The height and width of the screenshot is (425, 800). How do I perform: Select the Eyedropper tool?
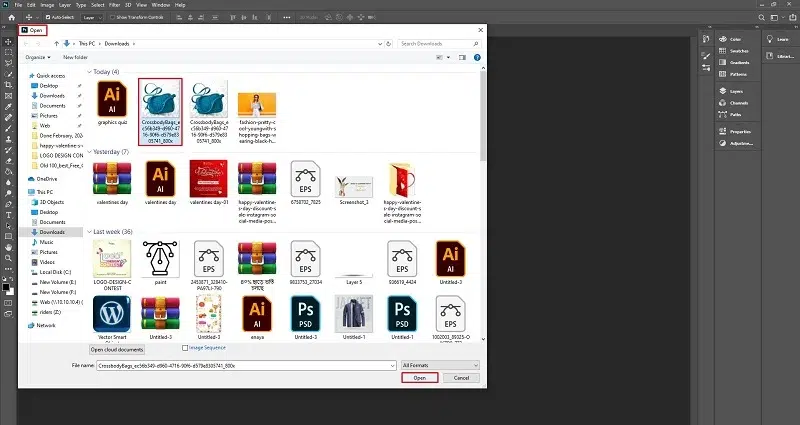pos(8,107)
